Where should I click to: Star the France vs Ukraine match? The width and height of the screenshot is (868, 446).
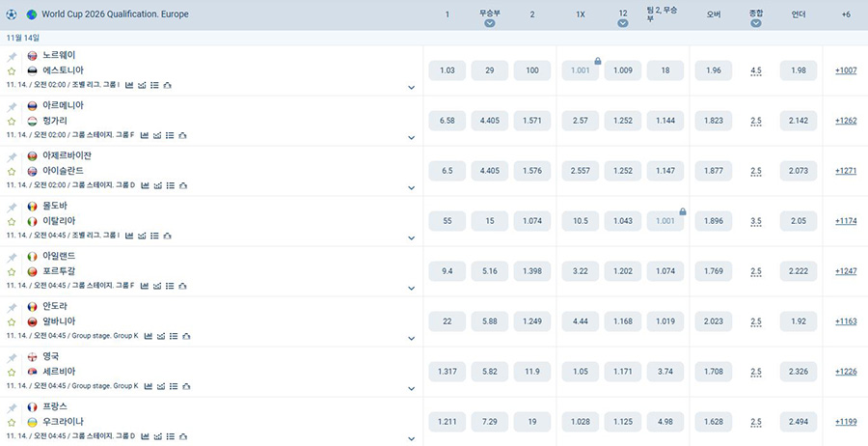point(12,422)
